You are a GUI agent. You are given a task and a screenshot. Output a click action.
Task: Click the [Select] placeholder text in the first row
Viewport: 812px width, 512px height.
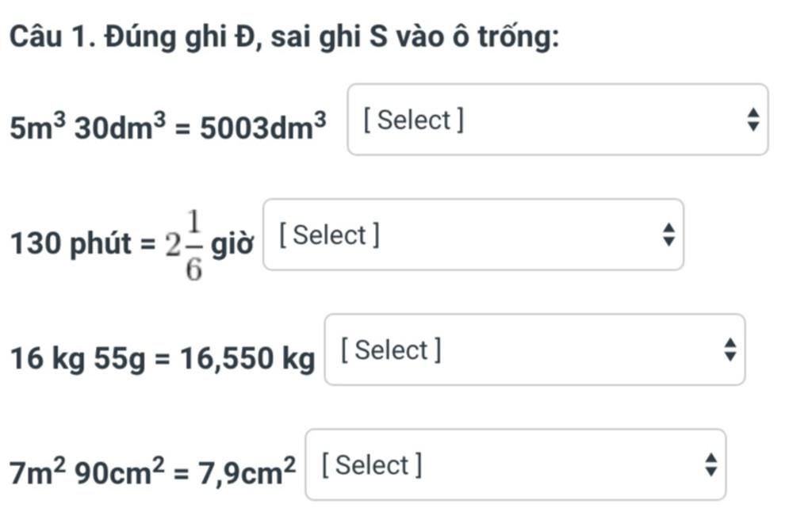(x=414, y=120)
